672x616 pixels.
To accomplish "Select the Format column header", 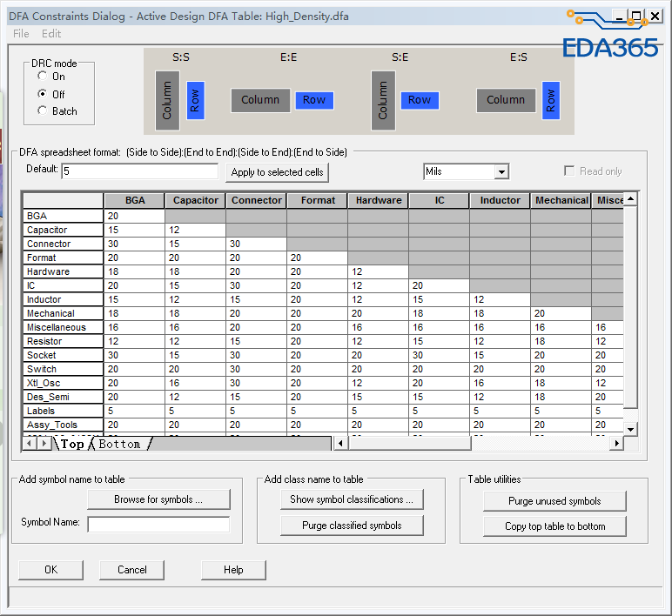I will click(x=318, y=200).
